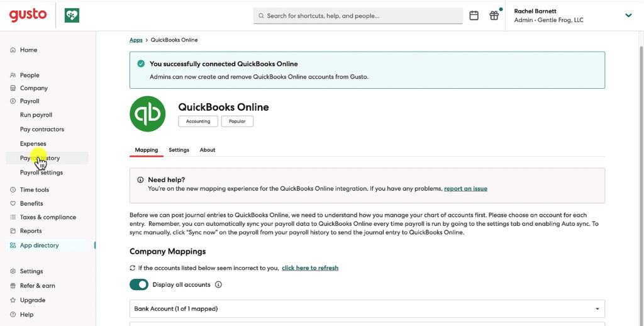644x326 pixels.
Task: Open Rachel Barnett account menu chevron
Action: coord(628,16)
